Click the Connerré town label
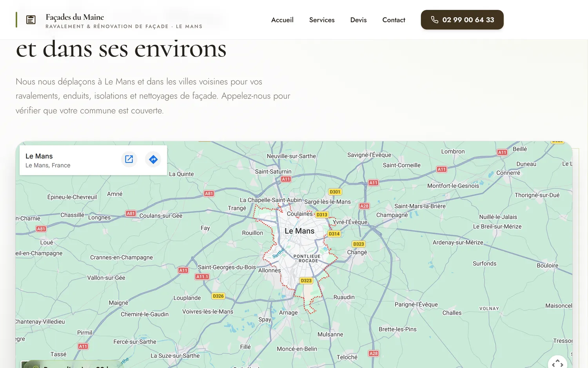 [x=508, y=173]
